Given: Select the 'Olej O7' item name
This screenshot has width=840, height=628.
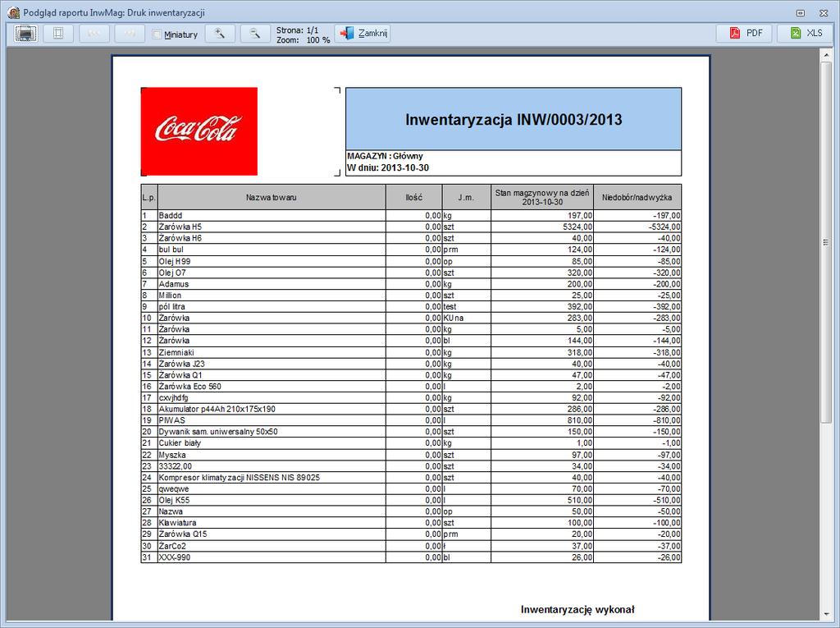Looking at the screenshot, I should [172, 273].
